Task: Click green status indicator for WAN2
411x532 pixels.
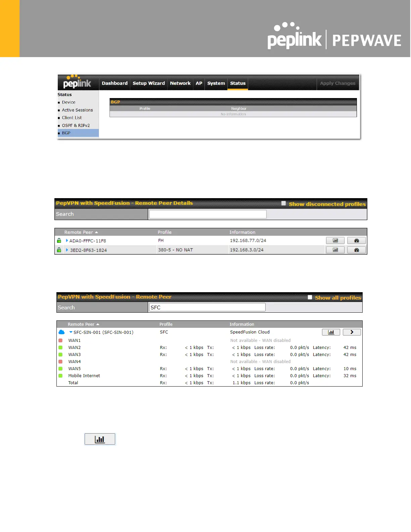Action: tap(60, 348)
